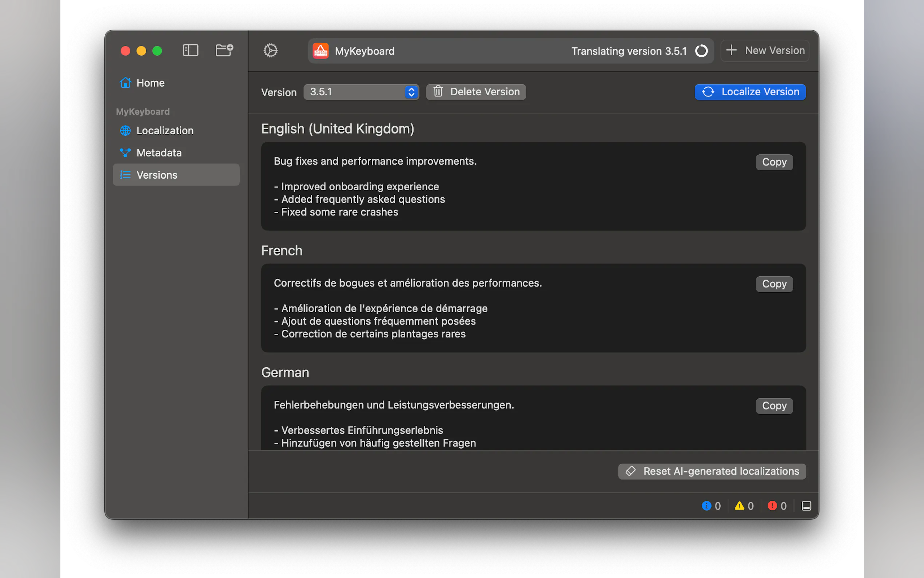Click the new project folder icon
Screen dimensions: 924x578
(x=224, y=51)
